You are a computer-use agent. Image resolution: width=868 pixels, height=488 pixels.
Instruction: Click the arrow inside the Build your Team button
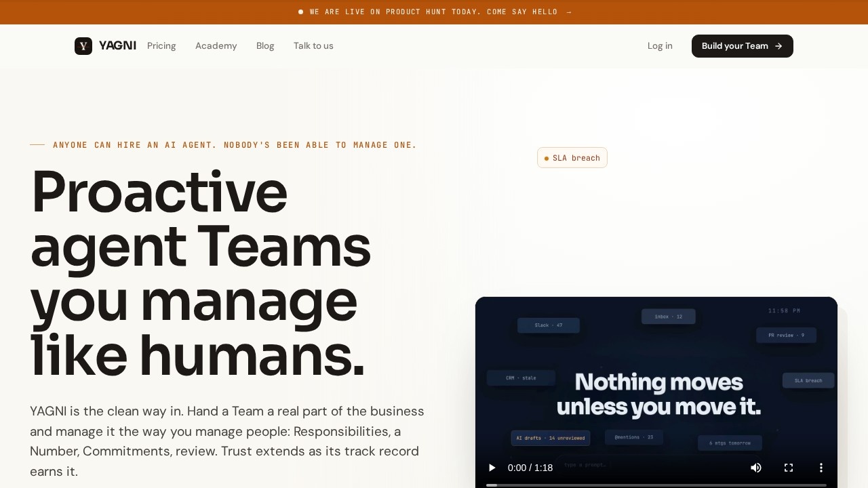coord(778,46)
